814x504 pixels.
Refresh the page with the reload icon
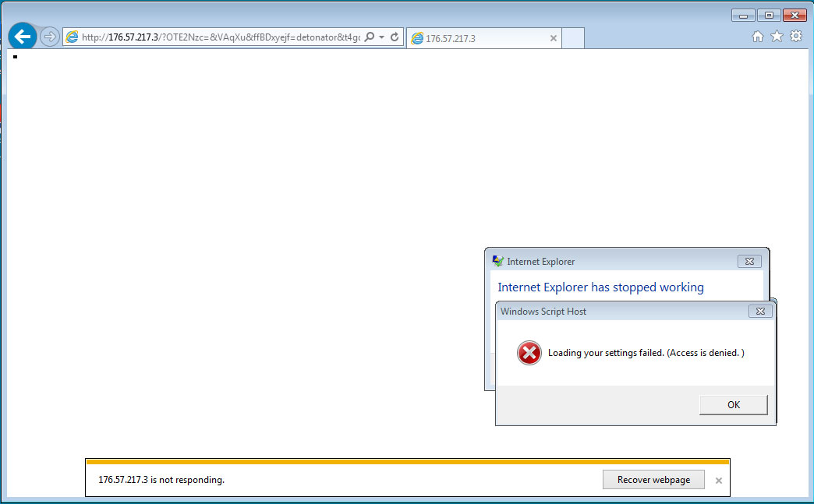pyautogui.click(x=395, y=37)
